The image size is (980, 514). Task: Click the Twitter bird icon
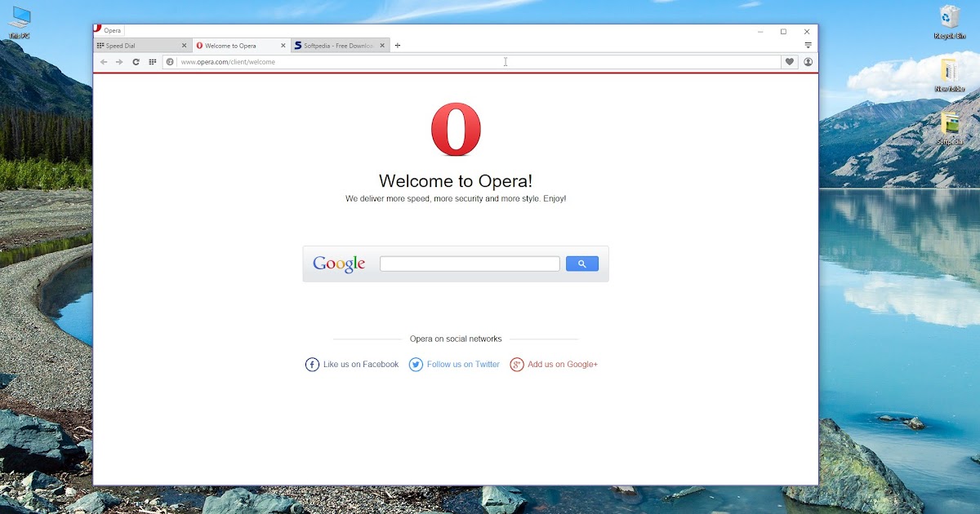click(416, 365)
